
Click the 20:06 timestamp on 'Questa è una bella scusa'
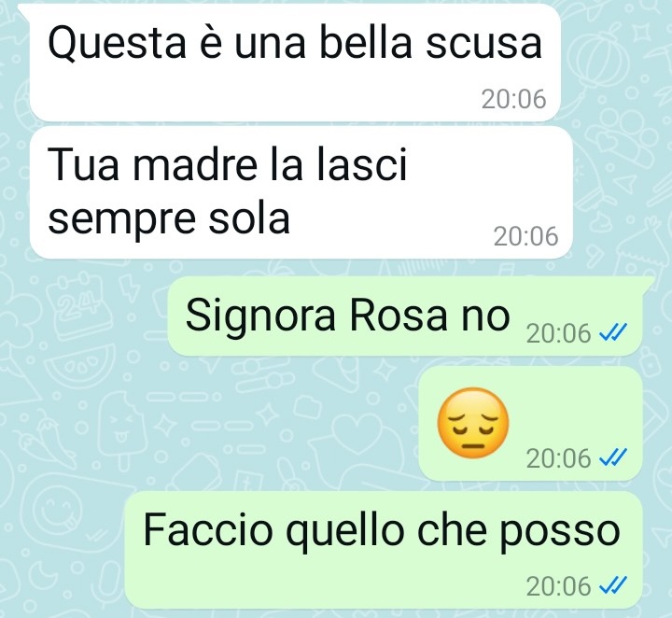(x=513, y=99)
